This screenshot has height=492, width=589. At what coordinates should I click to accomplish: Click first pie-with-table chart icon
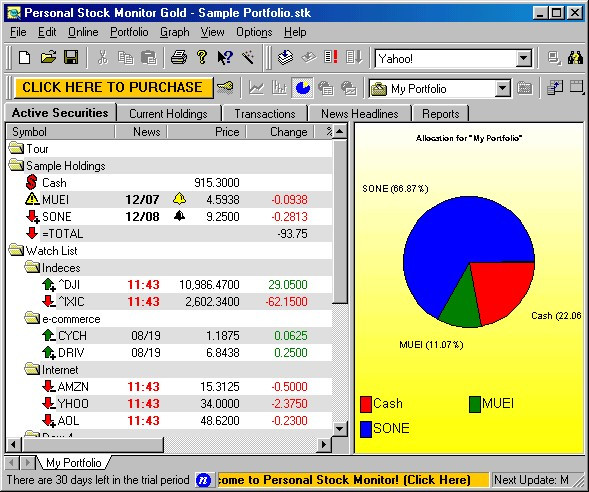click(326, 88)
